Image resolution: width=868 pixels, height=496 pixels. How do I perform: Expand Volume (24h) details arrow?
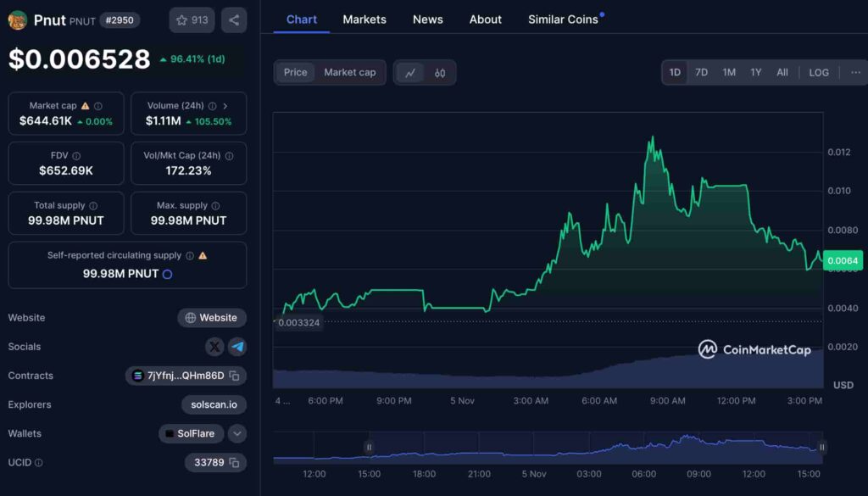coord(225,106)
